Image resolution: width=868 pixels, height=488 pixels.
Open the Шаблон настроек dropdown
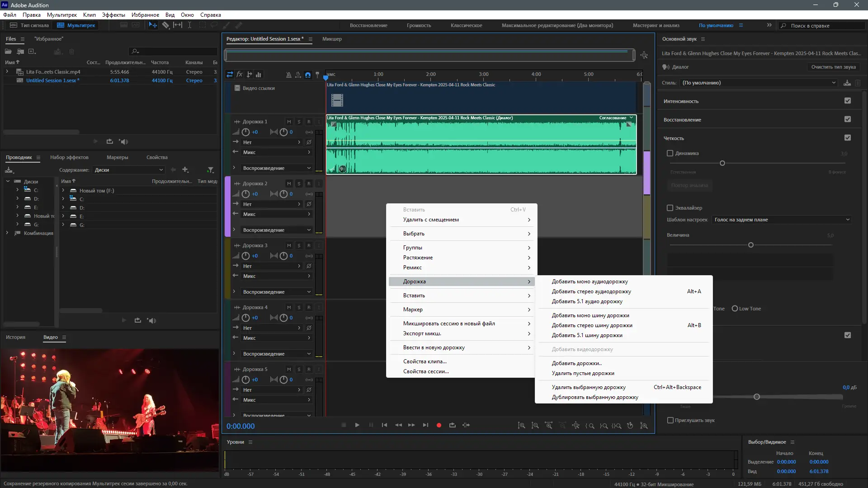click(x=782, y=220)
